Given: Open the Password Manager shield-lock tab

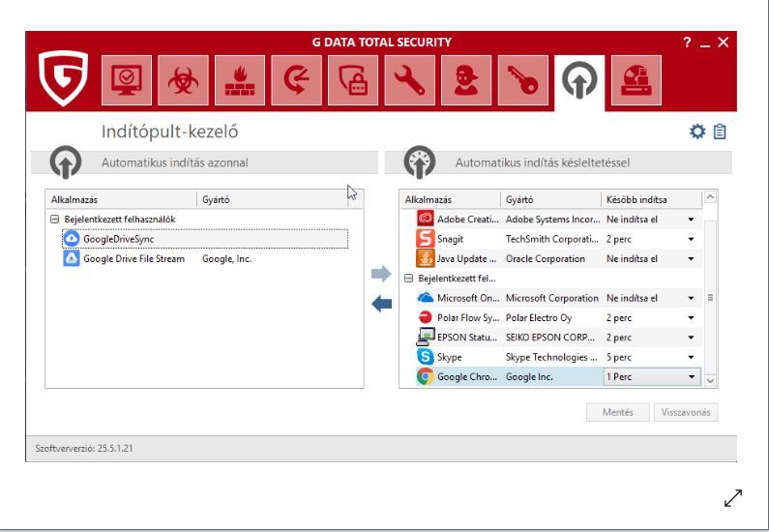Looking at the screenshot, I should tap(353, 80).
